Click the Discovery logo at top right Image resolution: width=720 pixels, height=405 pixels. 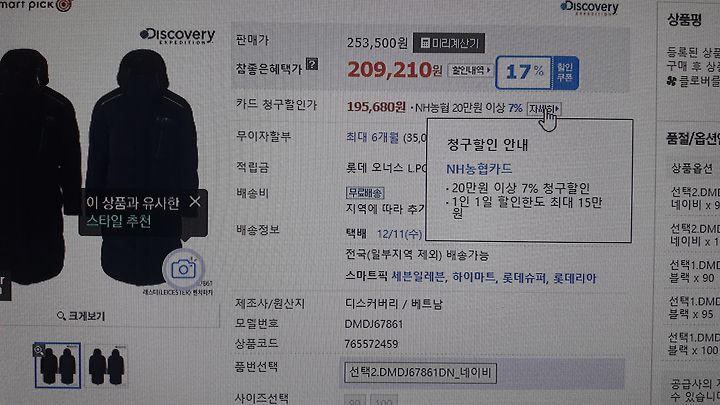589,7
